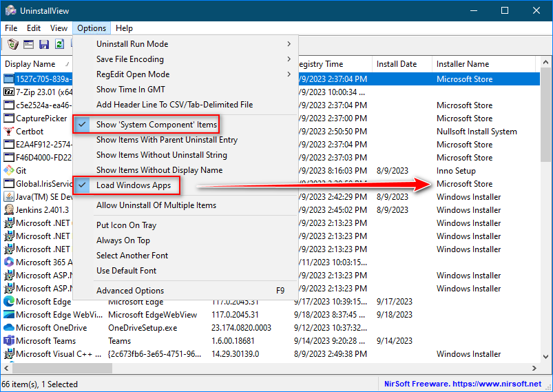553x392 pixels.
Task: Choose Use Default Font
Action: pyautogui.click(x=185, y=271)
